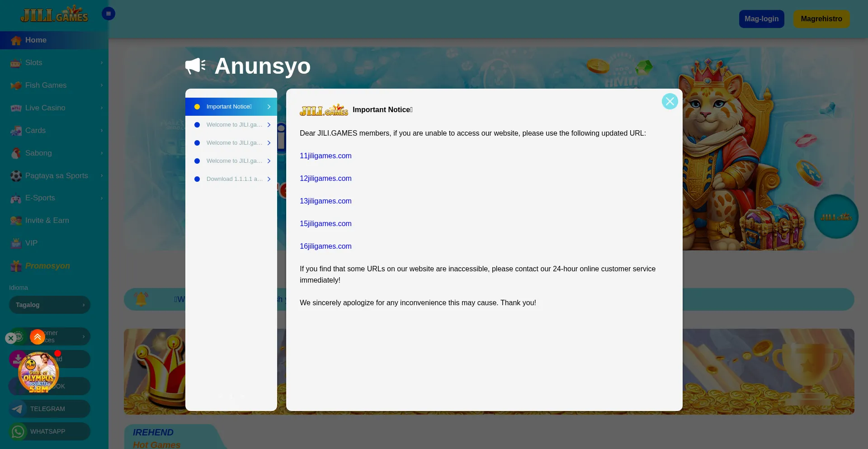This screenshot has width=868, height=449.
Task: Click the Slots machine icon
Action: pyautogui.click(x=16, y=63)
